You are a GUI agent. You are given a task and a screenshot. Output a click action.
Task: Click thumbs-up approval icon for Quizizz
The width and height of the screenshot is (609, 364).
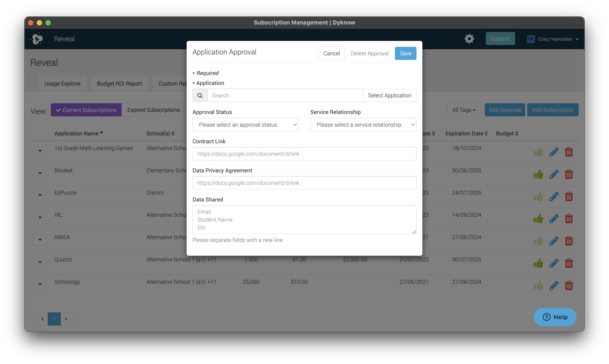pyautogui.click(x=538, y=263)
